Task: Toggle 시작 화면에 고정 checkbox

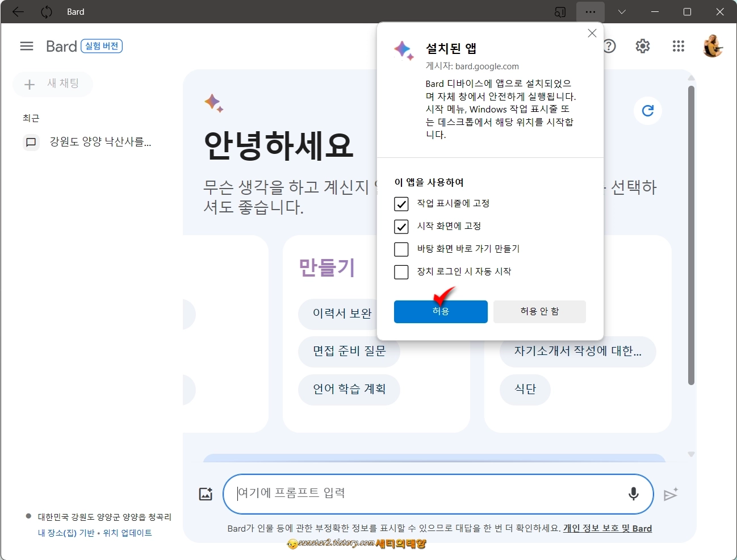Action: (401, 227)
